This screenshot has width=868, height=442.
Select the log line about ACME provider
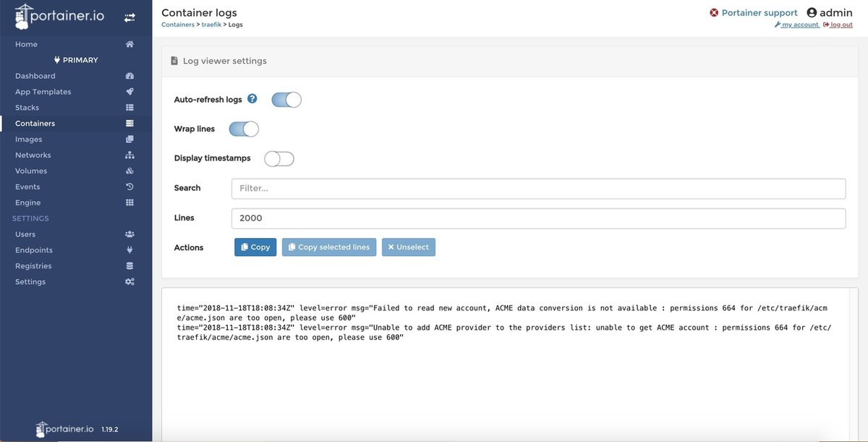504,333
